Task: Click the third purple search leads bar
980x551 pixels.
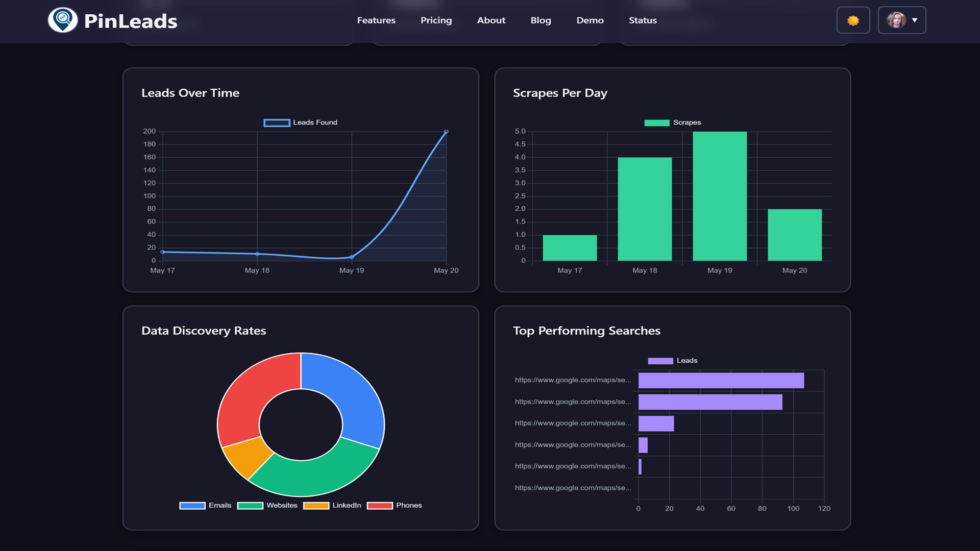Action: tap(656, 423)
